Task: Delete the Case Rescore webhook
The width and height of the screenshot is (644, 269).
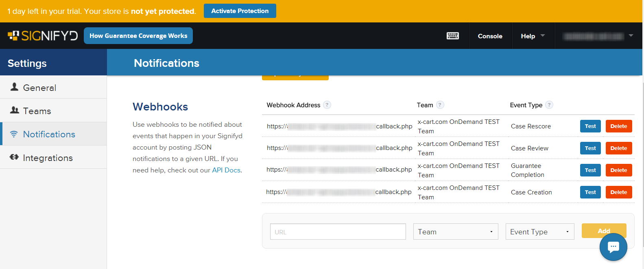Action: (619, 126)
